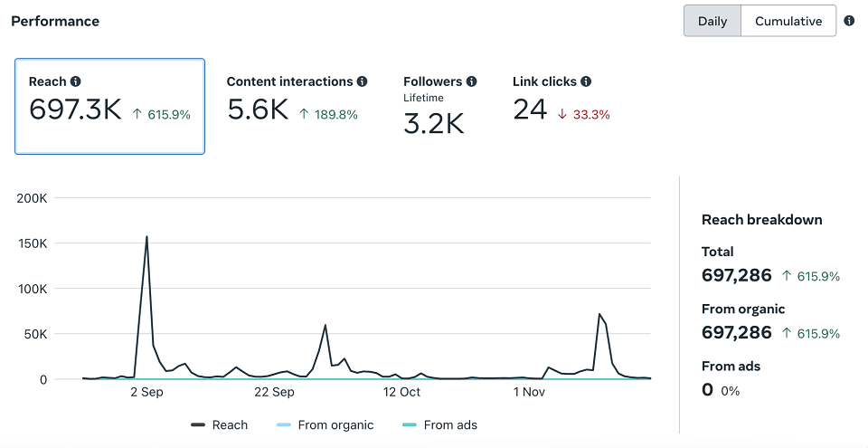The width and height of the screenshot is (868, 448).
Task: Click the info icon next to Reach
Action: (75, 81)
